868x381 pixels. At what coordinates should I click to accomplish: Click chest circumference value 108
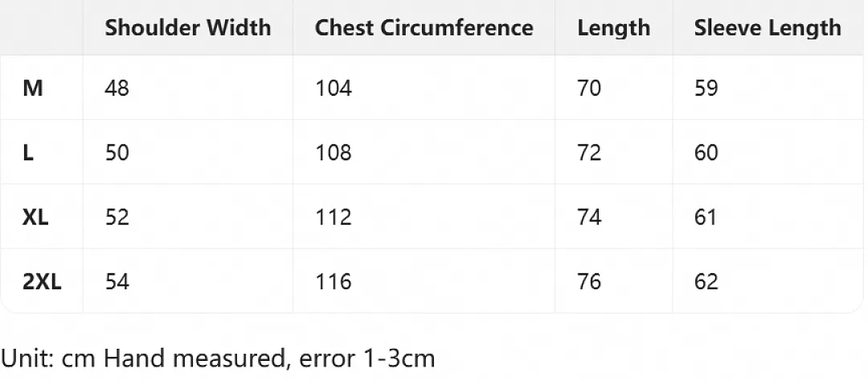[x=334, y=152]
